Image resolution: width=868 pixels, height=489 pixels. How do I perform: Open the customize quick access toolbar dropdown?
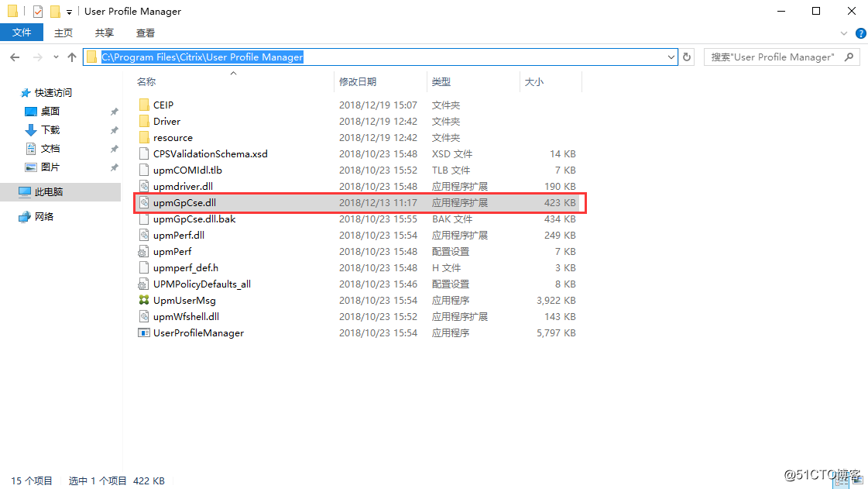click(x=69, y=12)
